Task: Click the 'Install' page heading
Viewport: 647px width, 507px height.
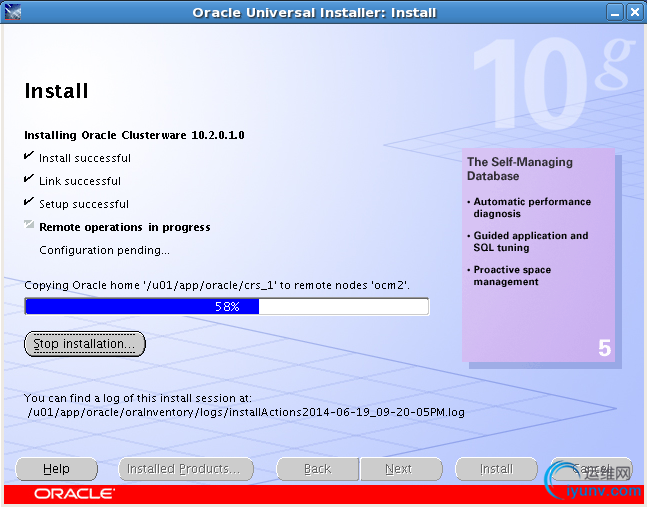Action: pyautogui.click(x=56, y=91)
